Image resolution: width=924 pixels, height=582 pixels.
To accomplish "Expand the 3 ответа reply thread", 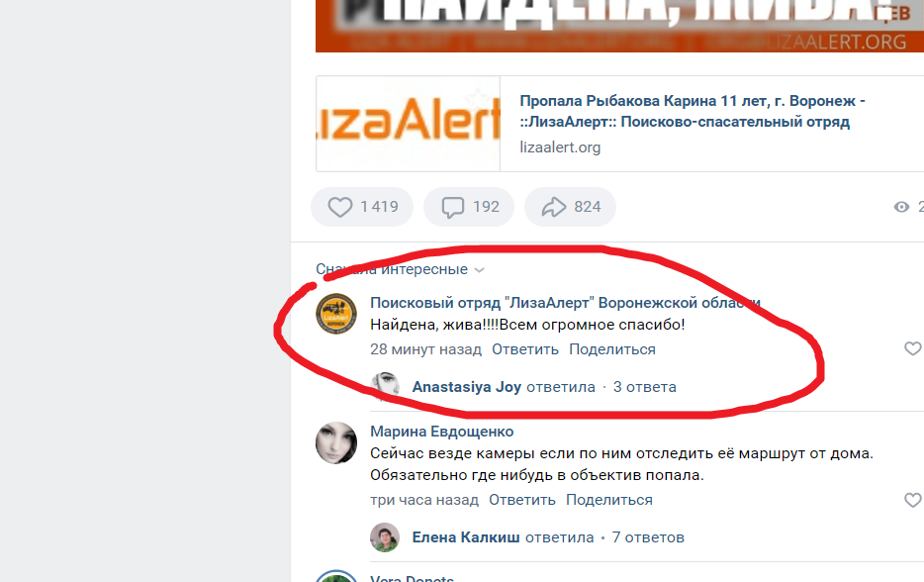I will 645,387.
